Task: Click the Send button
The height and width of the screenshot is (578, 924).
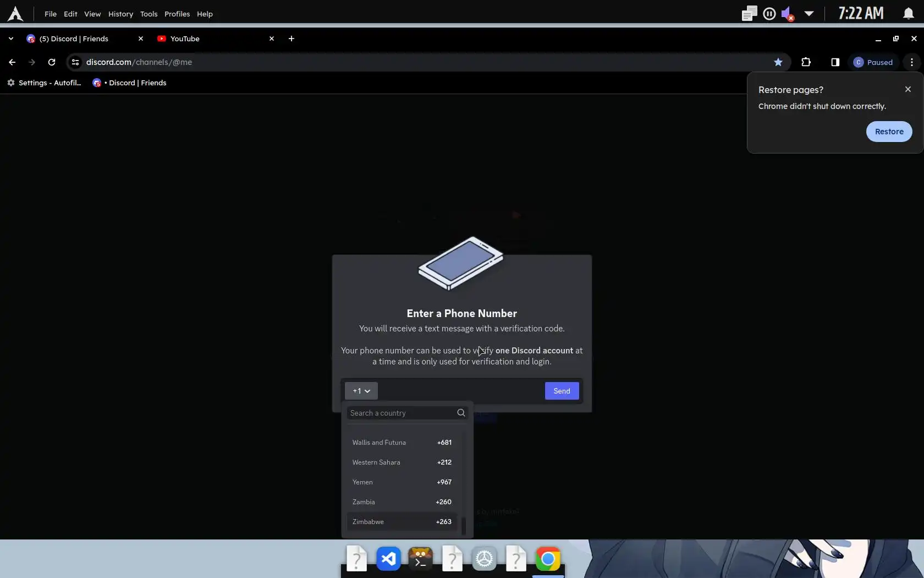Action: point(562,391)
